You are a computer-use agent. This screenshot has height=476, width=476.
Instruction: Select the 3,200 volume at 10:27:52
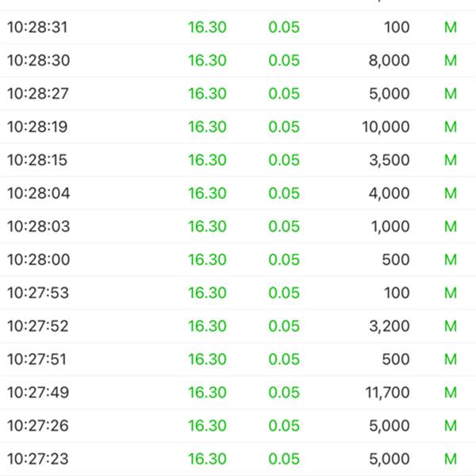[390, 326]
